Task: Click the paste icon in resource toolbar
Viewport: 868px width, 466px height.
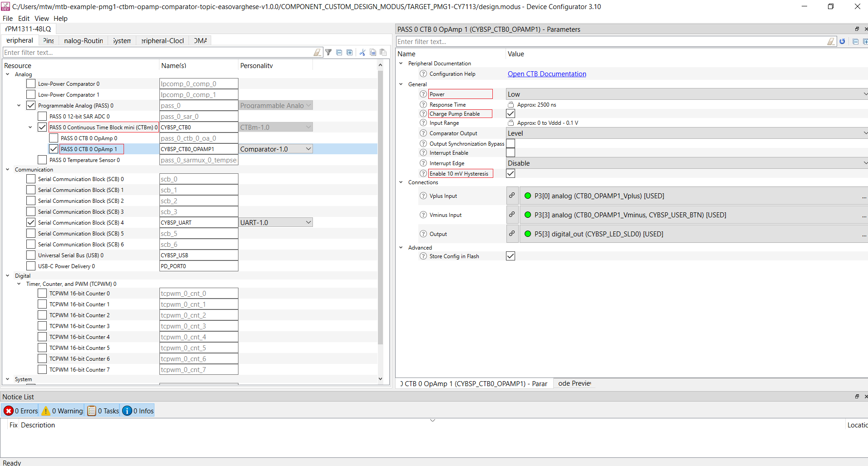Action: coord(383,53)
